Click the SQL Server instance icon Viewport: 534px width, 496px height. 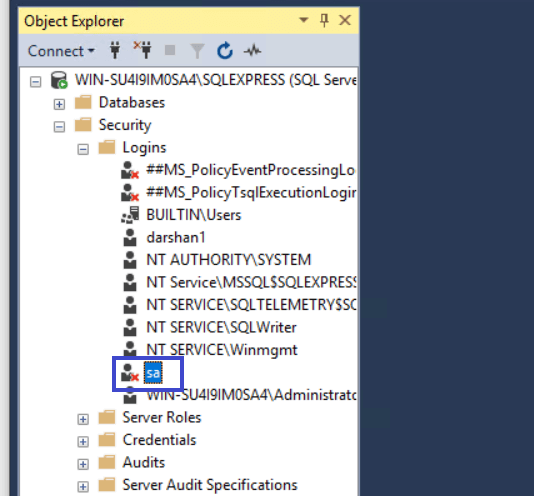(59, 80)
